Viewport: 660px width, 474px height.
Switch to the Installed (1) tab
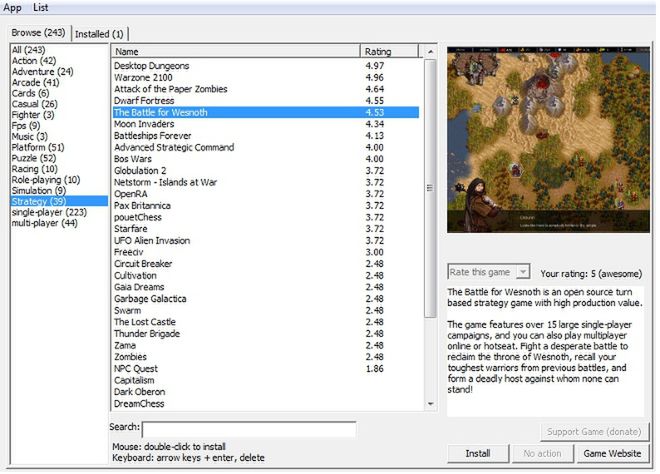click(99, 34)
